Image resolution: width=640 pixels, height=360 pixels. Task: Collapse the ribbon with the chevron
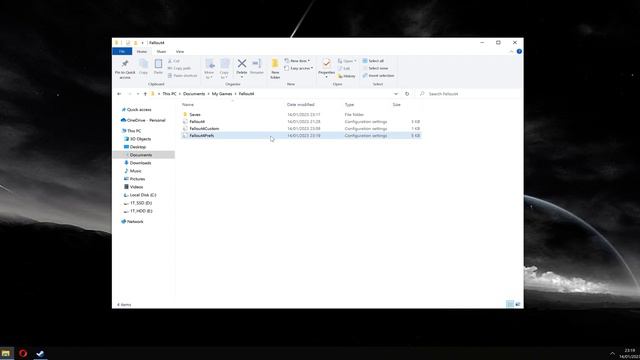coord(511,51)
